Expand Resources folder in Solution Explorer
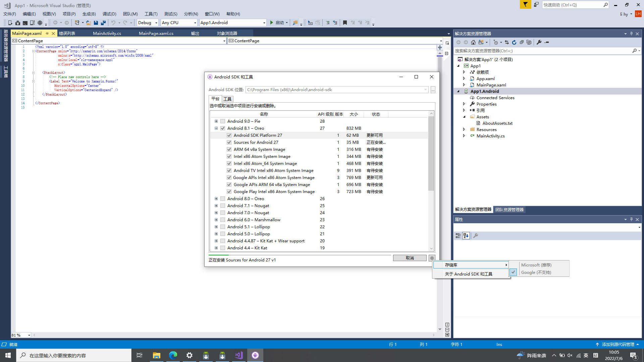This screenshot has height=362, width=644. pyautogui.click(x=464, y=130)
